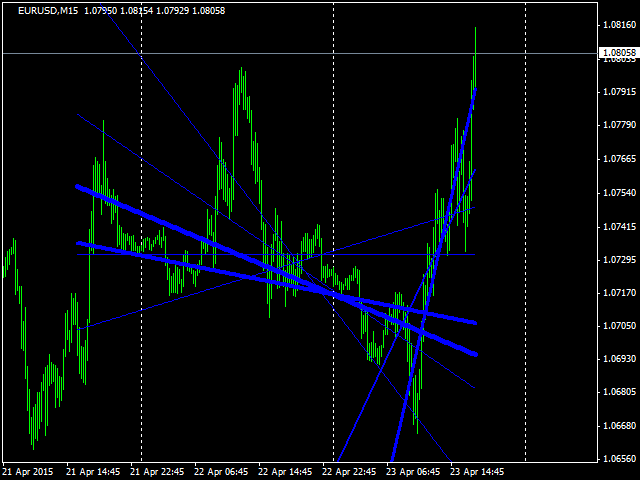Click the 22 Apr 06:45 time label
Image resolution: width=640 pixels, height=480 pixels.
point(226,471)
